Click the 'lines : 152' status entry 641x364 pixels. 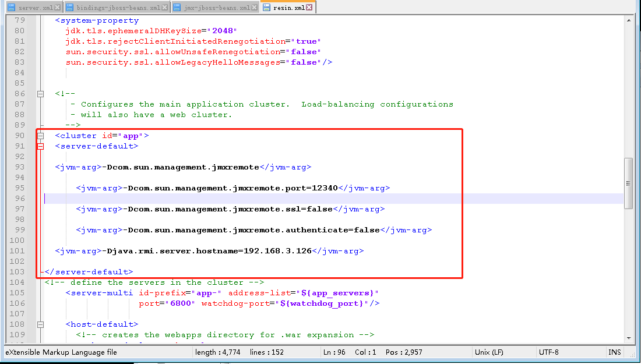pos(266,352)
